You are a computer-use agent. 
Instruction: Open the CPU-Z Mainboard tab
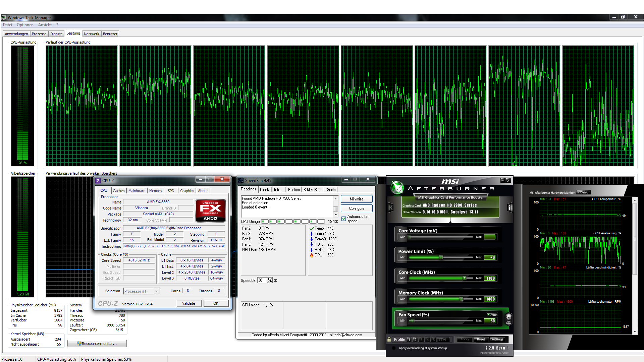[137, 191]
